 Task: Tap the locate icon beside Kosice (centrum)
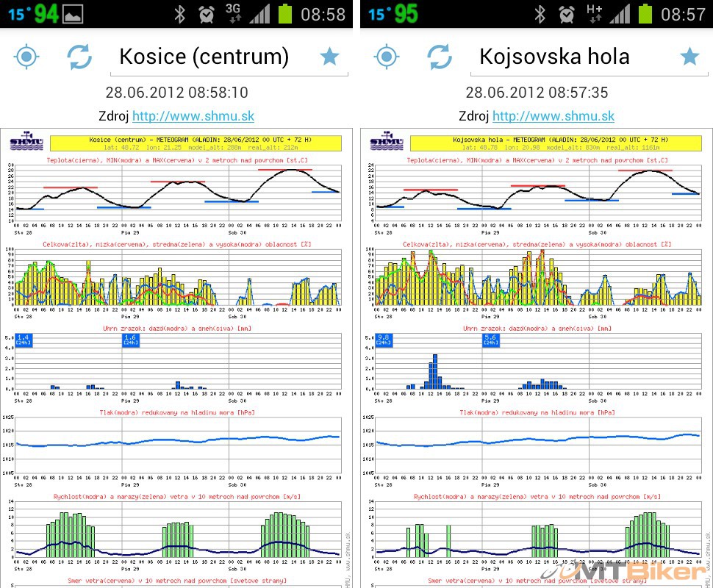tap(26, 57)
